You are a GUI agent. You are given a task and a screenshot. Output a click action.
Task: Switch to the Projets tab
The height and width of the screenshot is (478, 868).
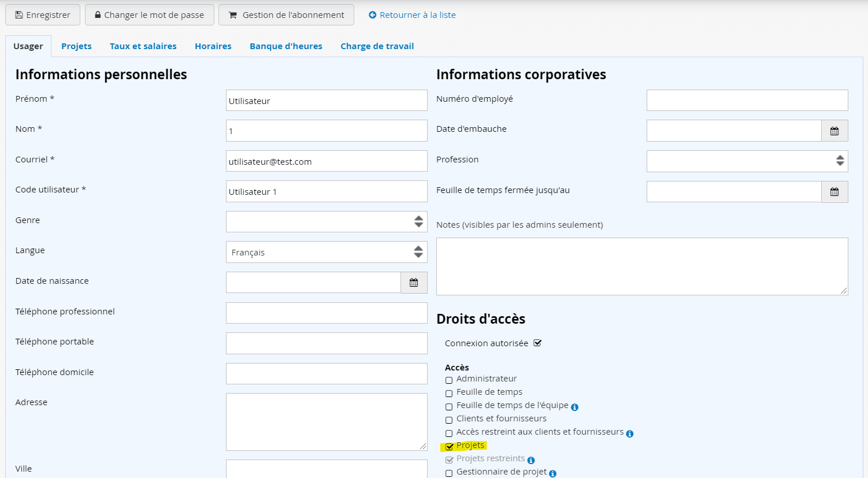tap(76, 46)
